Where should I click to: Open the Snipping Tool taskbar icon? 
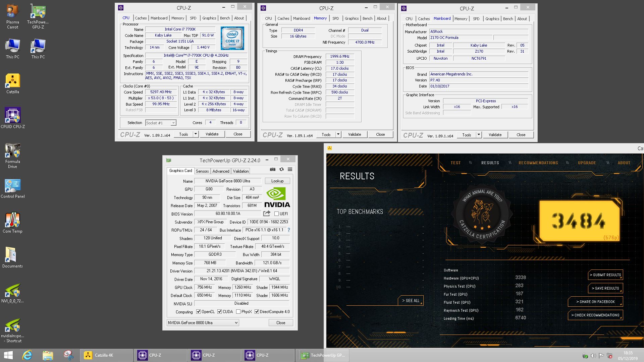[68, 355]
